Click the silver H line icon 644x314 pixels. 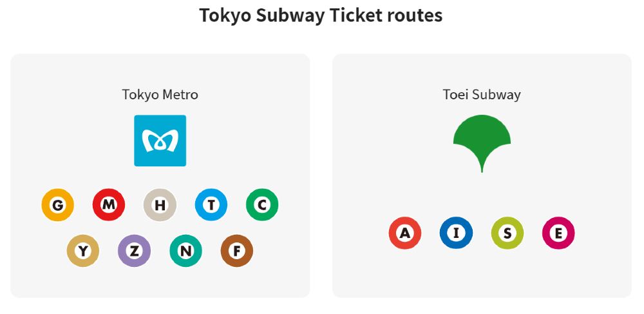(160, 206)
